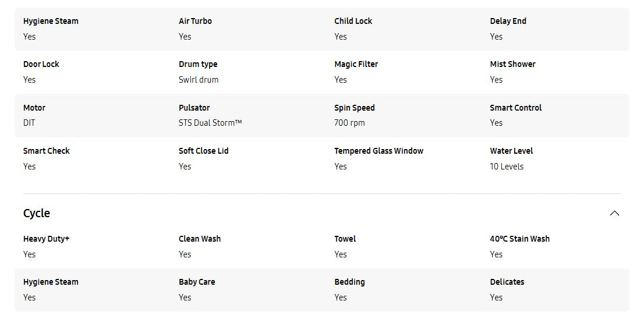Select the DIT motor value
This screenshot has width=644, height=315.
(29, 123)
